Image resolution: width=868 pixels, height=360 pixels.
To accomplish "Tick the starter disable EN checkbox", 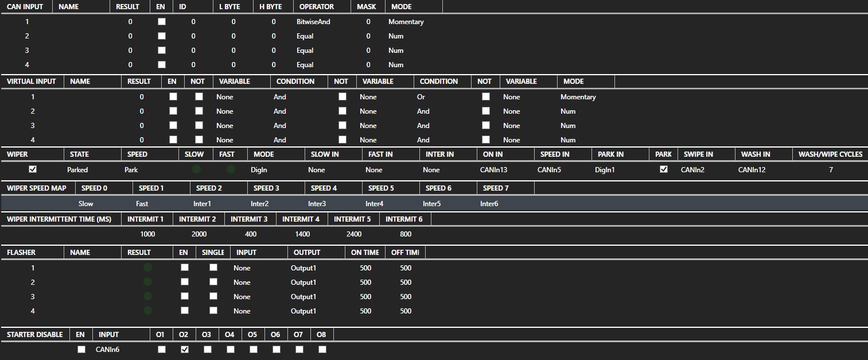I will coord(81,349).
